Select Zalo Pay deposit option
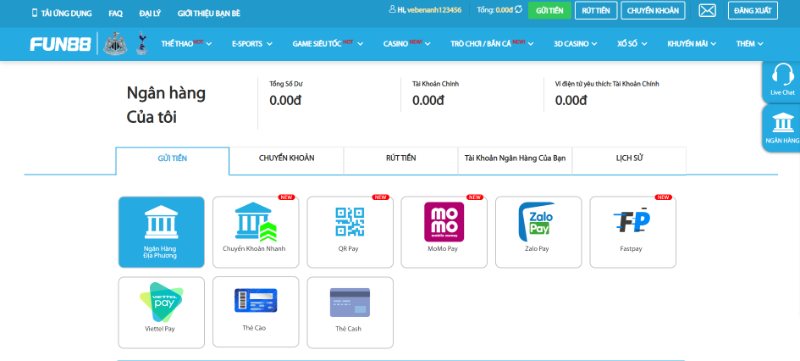Screen dimensions: 800x361 [538, 232]
